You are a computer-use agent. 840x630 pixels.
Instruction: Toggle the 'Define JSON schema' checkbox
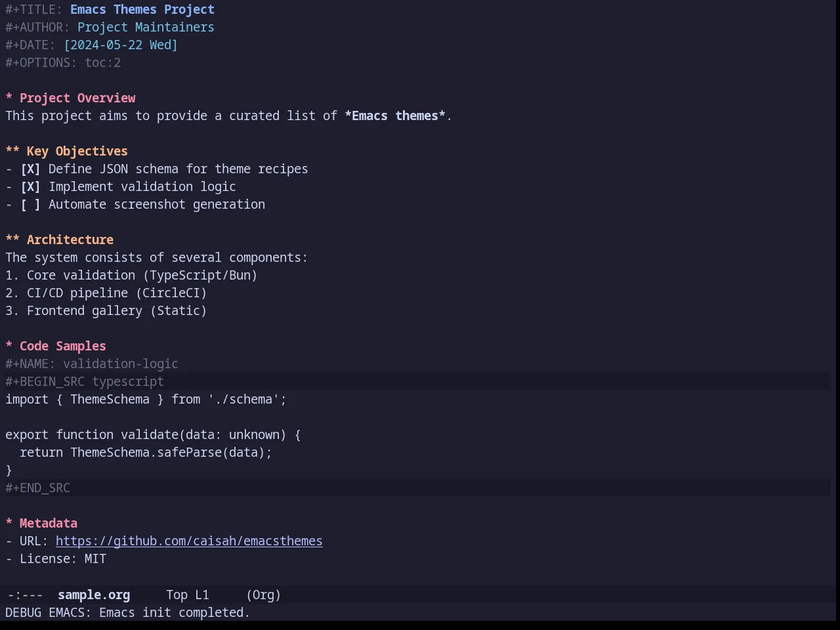[30, 169]
